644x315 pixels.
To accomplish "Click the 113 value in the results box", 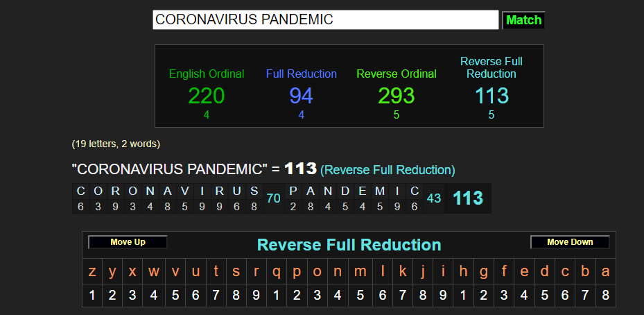I will point(491,96).
